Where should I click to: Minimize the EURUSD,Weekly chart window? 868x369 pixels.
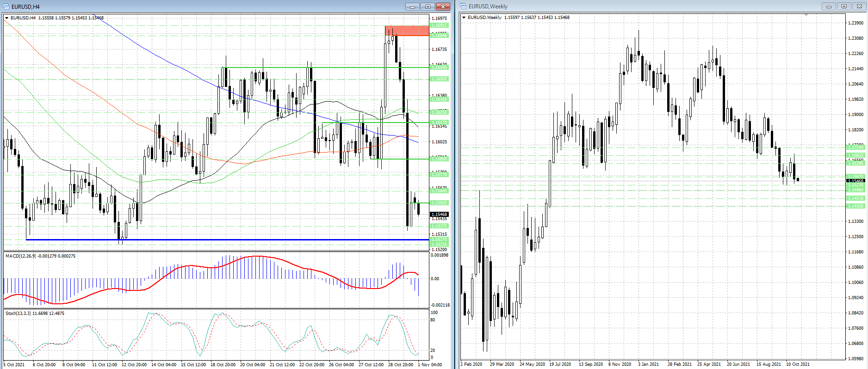(829, 6)
